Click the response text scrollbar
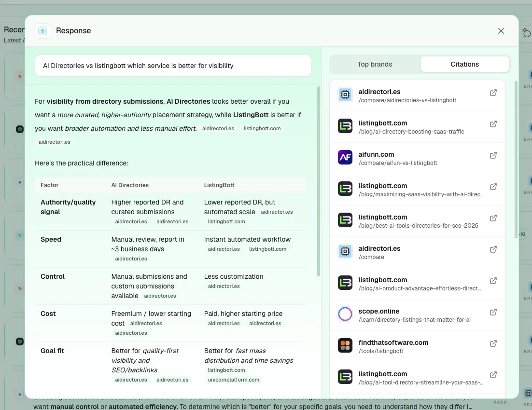532x410 pixels. (318, 181)
